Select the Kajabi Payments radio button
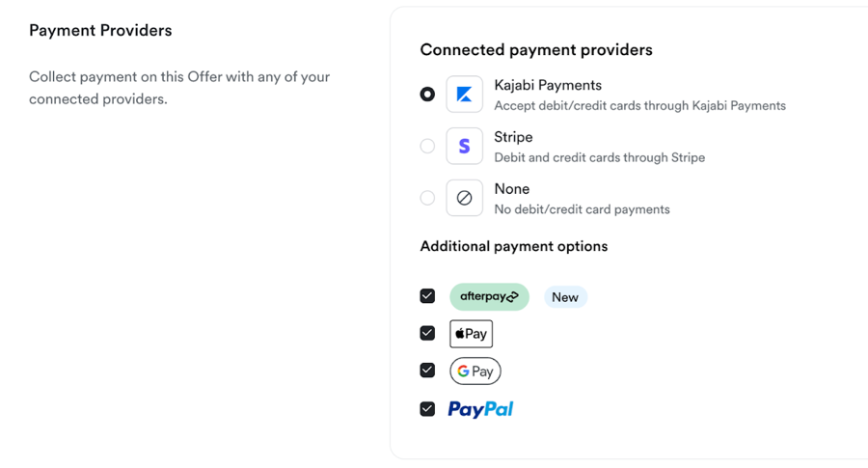 tap(427, 95)
